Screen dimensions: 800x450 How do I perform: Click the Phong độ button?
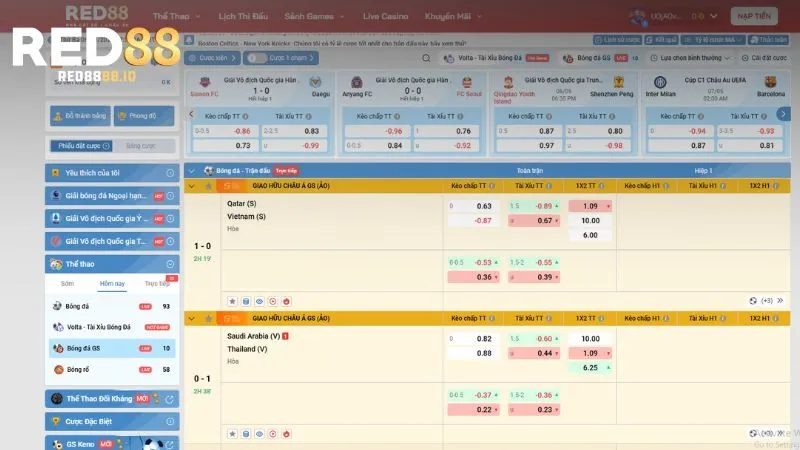click(144, 116)
